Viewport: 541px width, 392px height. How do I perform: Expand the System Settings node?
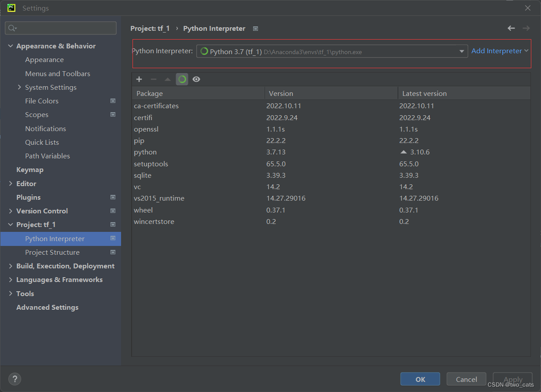click(19, 87)
